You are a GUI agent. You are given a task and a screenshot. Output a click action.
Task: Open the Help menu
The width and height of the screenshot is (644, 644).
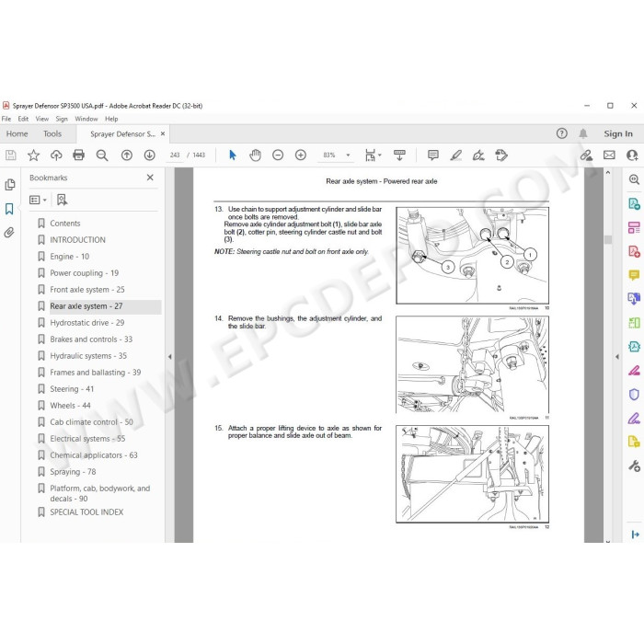[x=111, y=119]
